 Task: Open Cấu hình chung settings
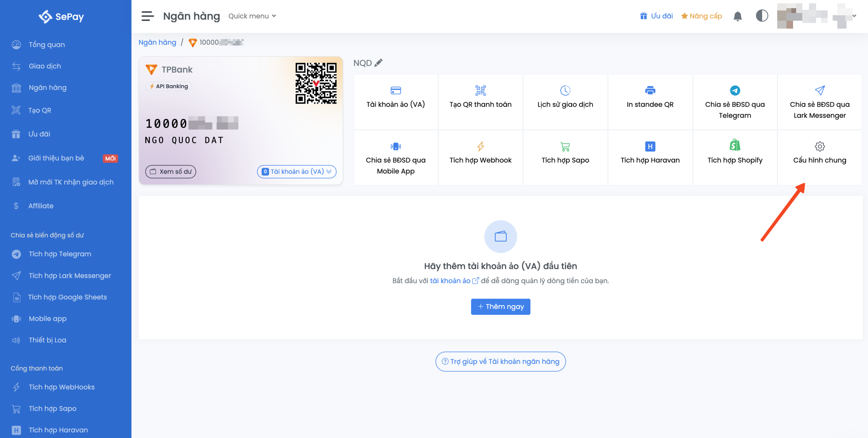820,153
